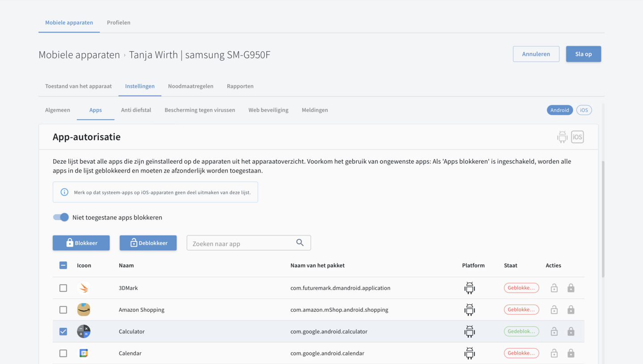The width and height of the screenshot is (643, 364).
Task: Open the Anti diefstal tab
Action: pyautogui.click(x=136, y=110)
